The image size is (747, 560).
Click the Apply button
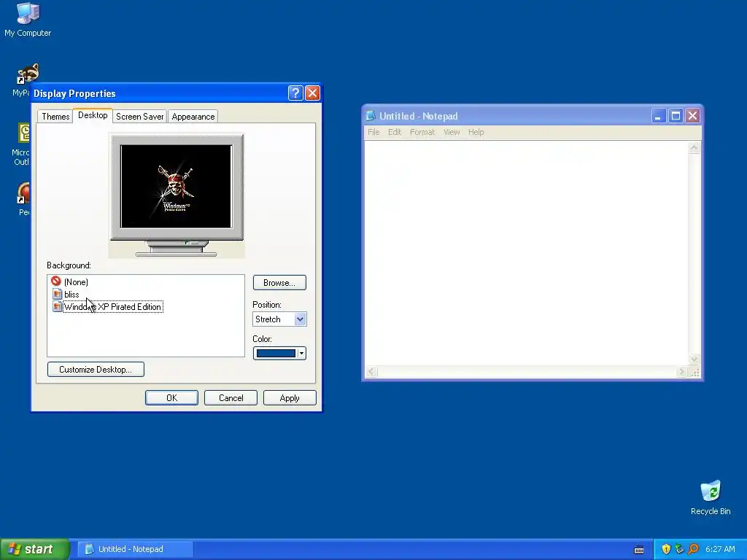tap(290, 398)
